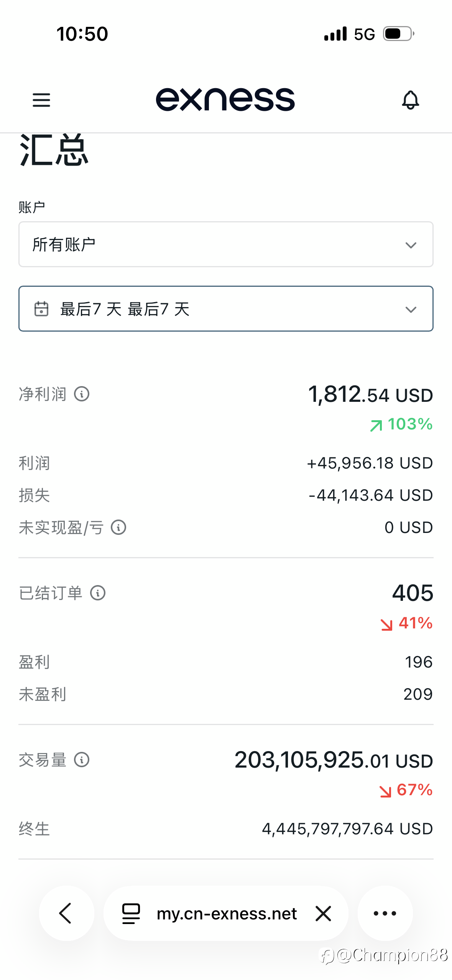Tap the info icon beside 已结订单
452x980 pixels.
pos(98,593)
